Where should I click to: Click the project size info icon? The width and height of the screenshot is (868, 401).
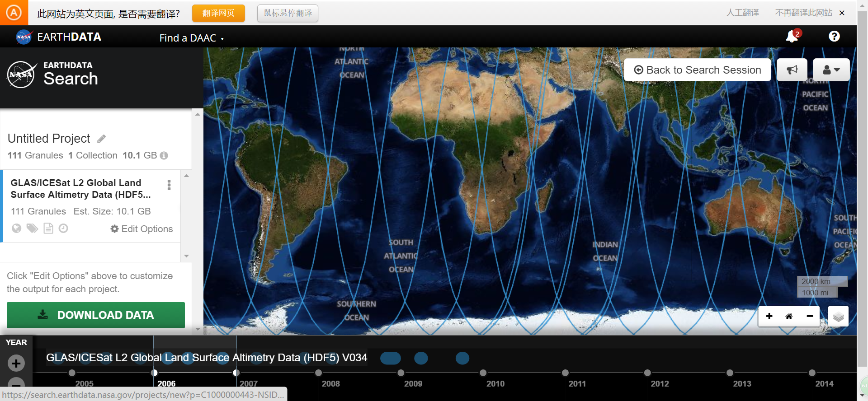[x=164, y=155]
